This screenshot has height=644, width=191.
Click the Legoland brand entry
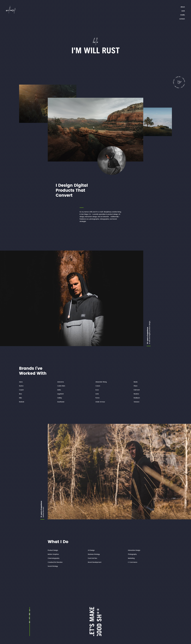60,394
